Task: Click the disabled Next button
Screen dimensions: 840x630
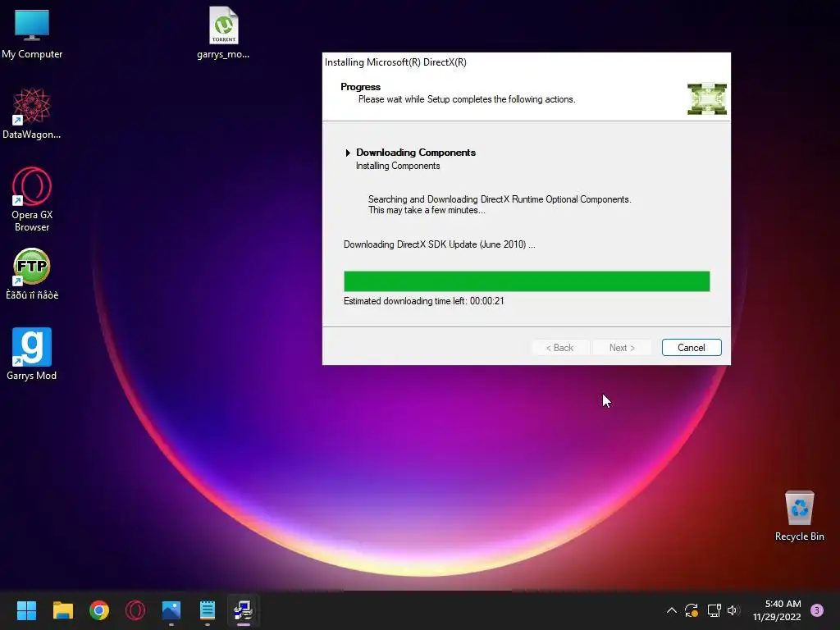Action: (x=622, y=348)
